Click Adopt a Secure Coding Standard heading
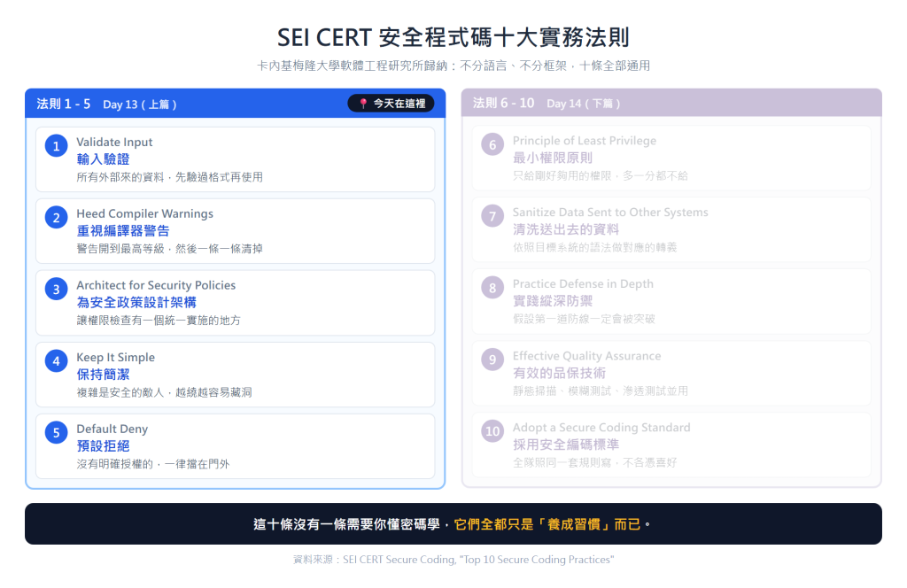The height and width of the screenshot is (588, 907). [601, 427]
